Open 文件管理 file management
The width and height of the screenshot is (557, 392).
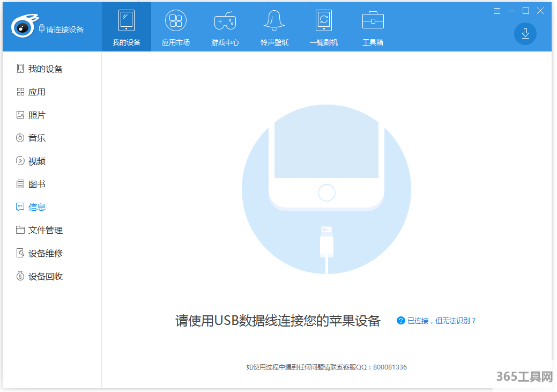[x=45, y=230]
